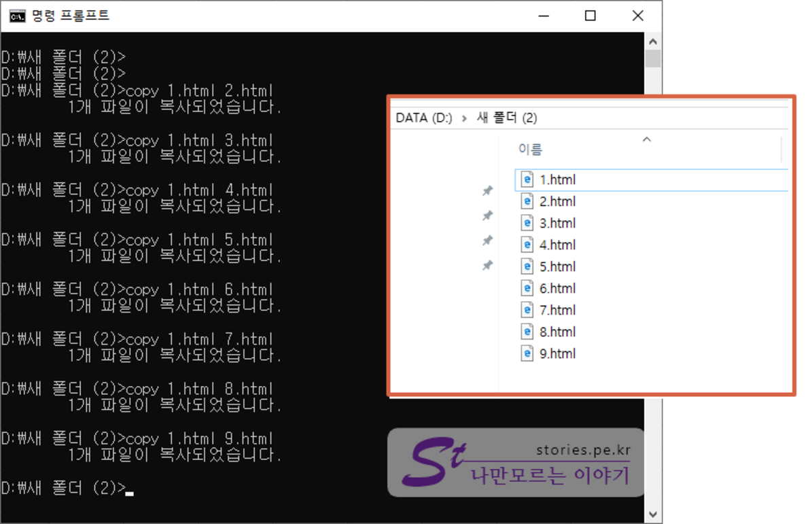Select the 8.html file name

click(x=557, y=332)
